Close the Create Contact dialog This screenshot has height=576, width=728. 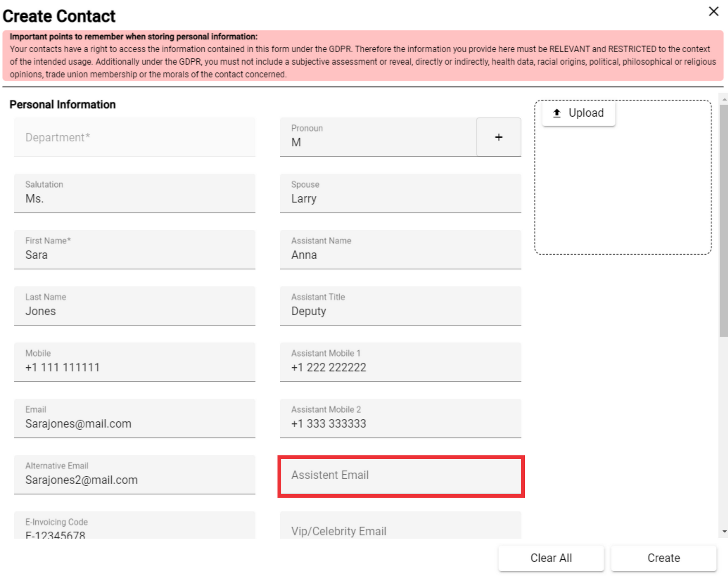point(714,11)
